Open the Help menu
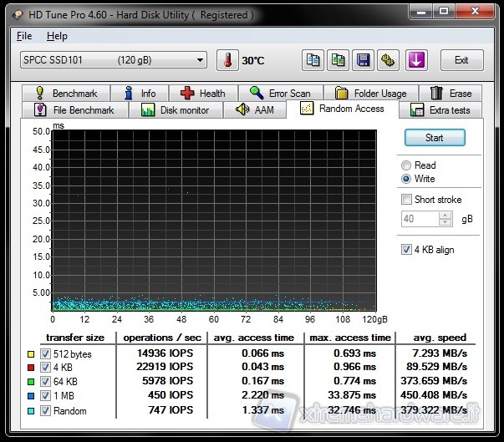Image resolution: width=504 pixels, height=442 pixels. click(x=57, y=36)
